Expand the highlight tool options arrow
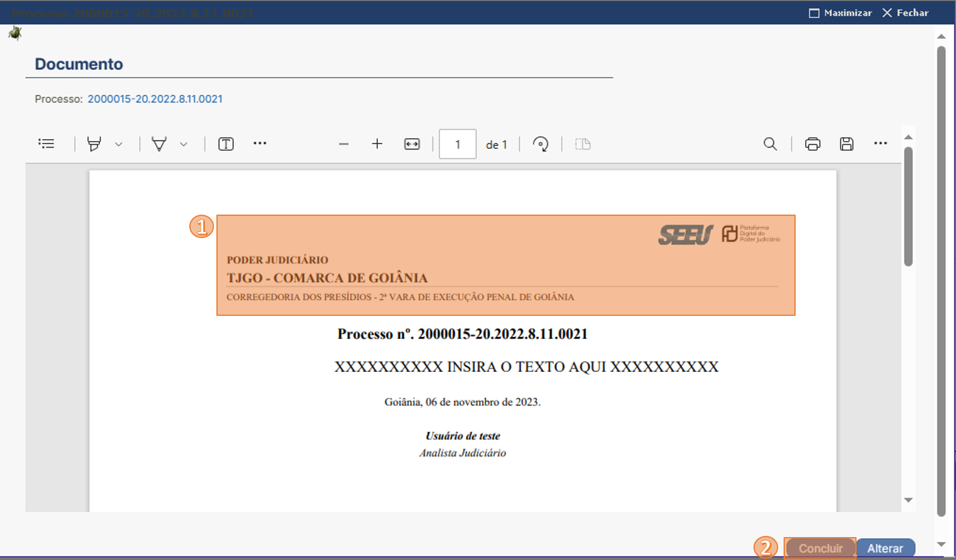 pos(119,144)
